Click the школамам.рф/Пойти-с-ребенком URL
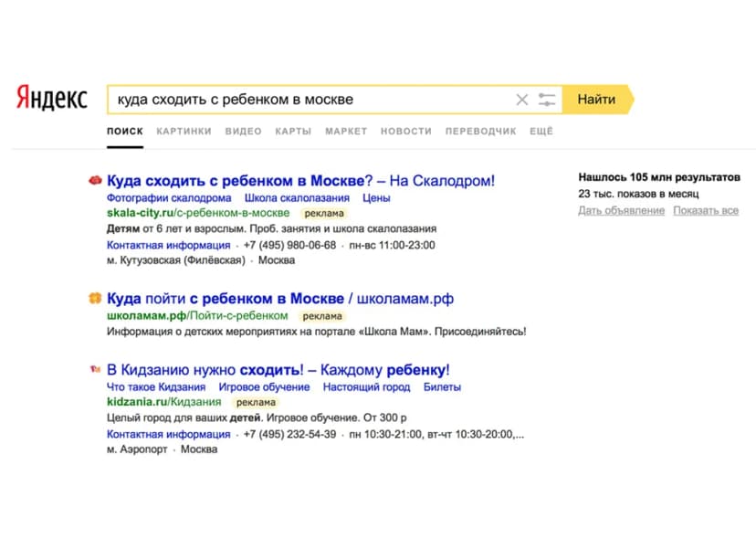 coord(197,315)
